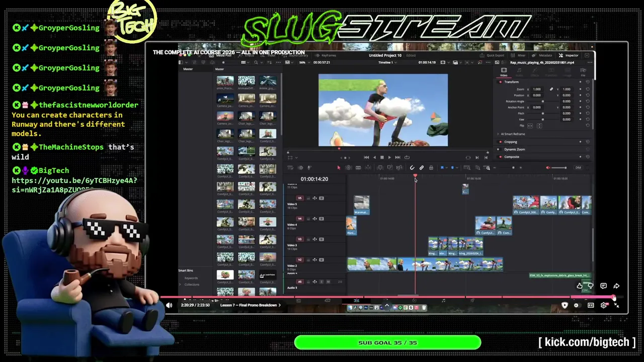Play forward in the viewer transport
The image size is (644, 362).
389,157
